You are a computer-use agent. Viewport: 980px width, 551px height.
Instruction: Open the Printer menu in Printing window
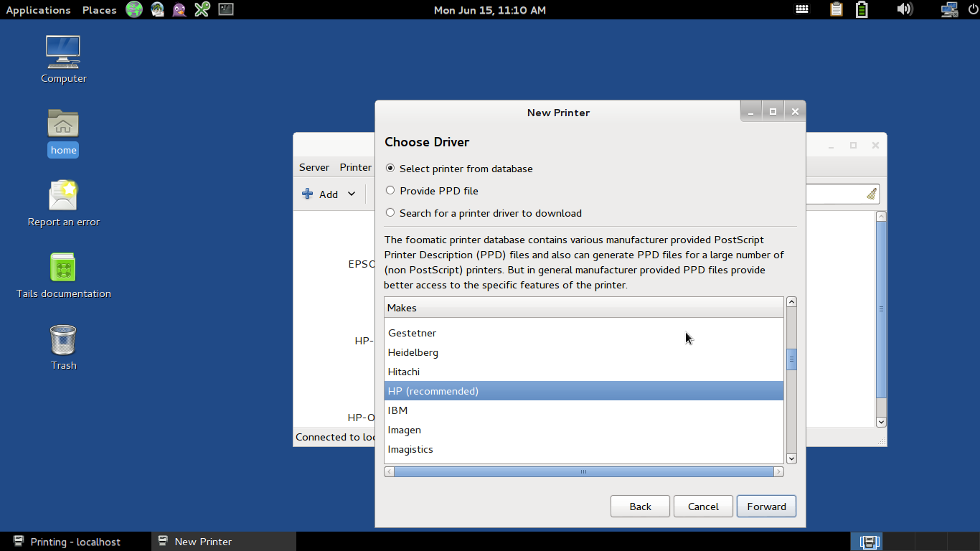(x=356, y=167)
